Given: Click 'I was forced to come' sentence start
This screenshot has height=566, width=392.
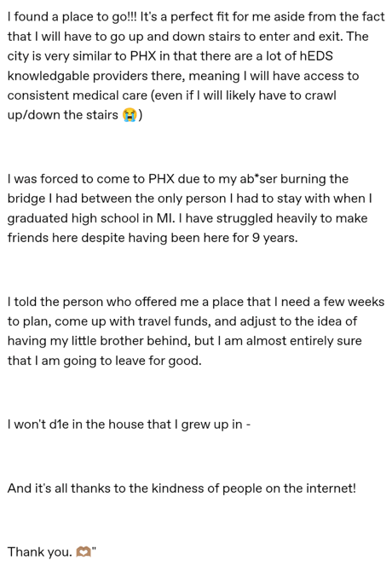Looking at the screenshot, I should coord(76,179).
